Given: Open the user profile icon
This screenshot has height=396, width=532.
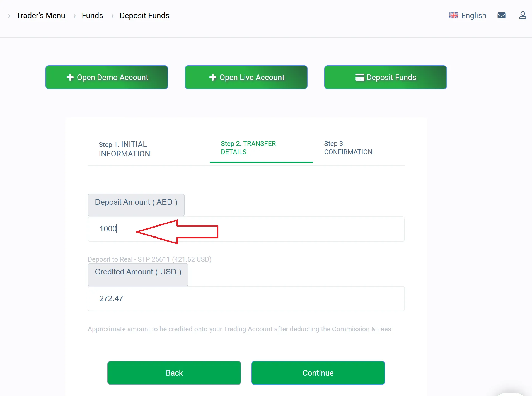Looking at the screenshot, I should pyautogui.click(x=523, y=15).
